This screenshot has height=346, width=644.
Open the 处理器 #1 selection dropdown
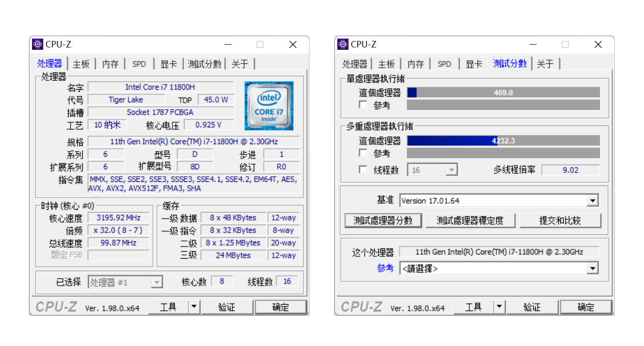coord(125,282)
